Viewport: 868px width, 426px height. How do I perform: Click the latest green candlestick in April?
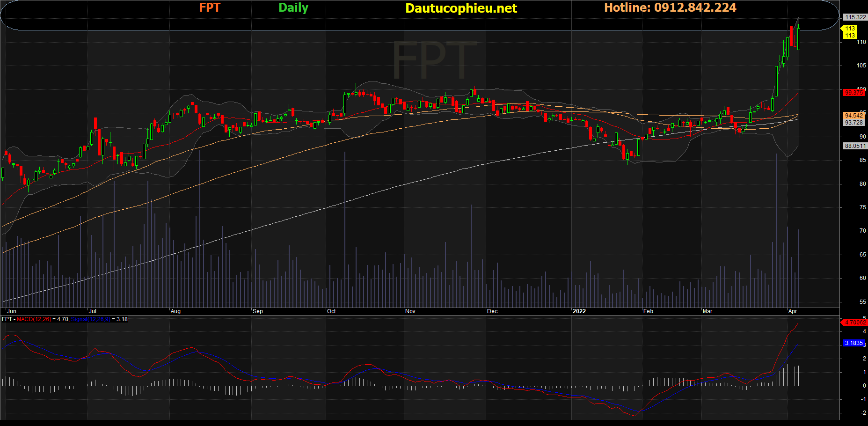coord(799,39)
